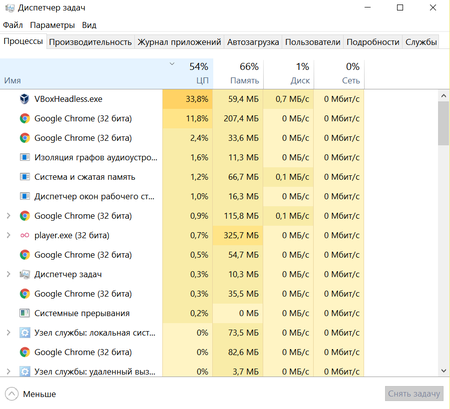
Task: Expand the Диспетчер задач process group
Action: [x=8, y=274]
